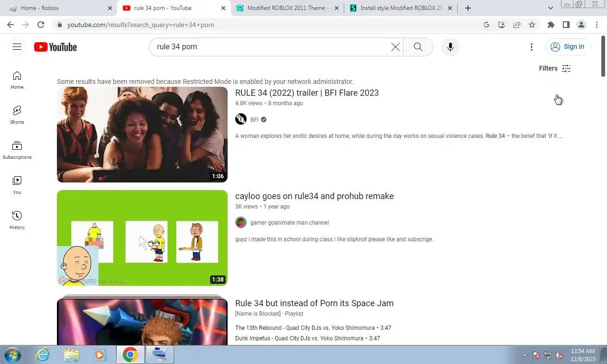Go to YouTube home via the logo

click(x=55, y=47)
